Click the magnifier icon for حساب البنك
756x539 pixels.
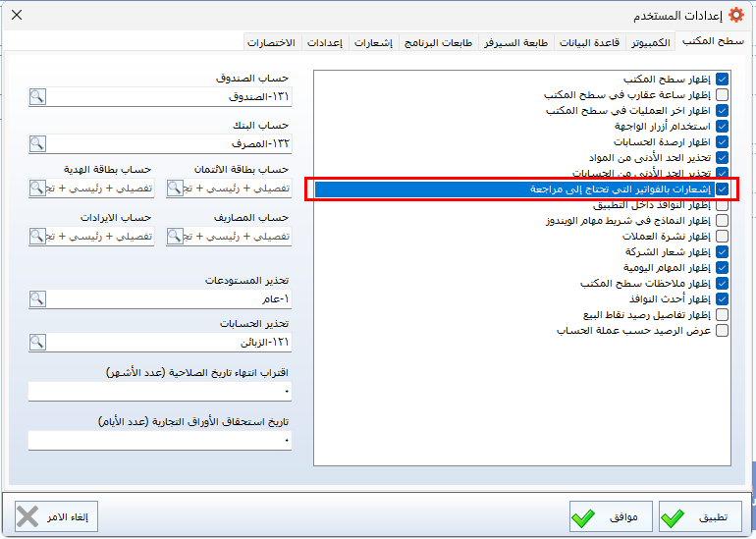pyautogui.click(x=37, y=143)
